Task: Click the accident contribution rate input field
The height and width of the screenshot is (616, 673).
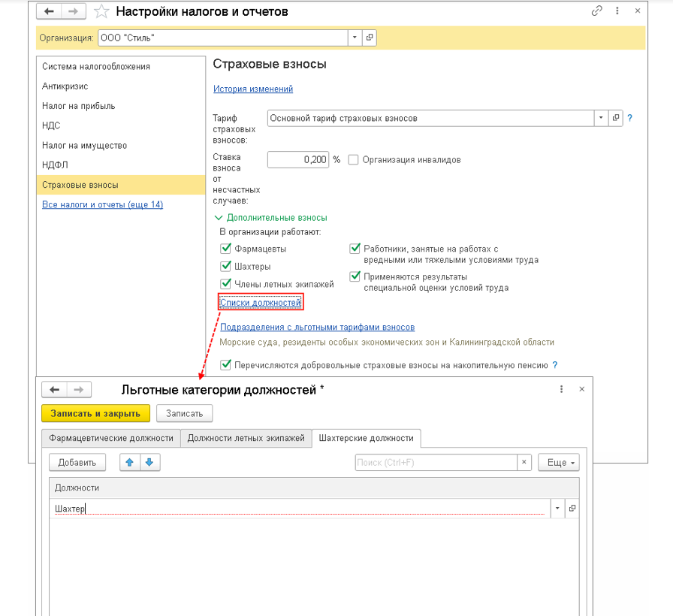Action: [298, 159]
